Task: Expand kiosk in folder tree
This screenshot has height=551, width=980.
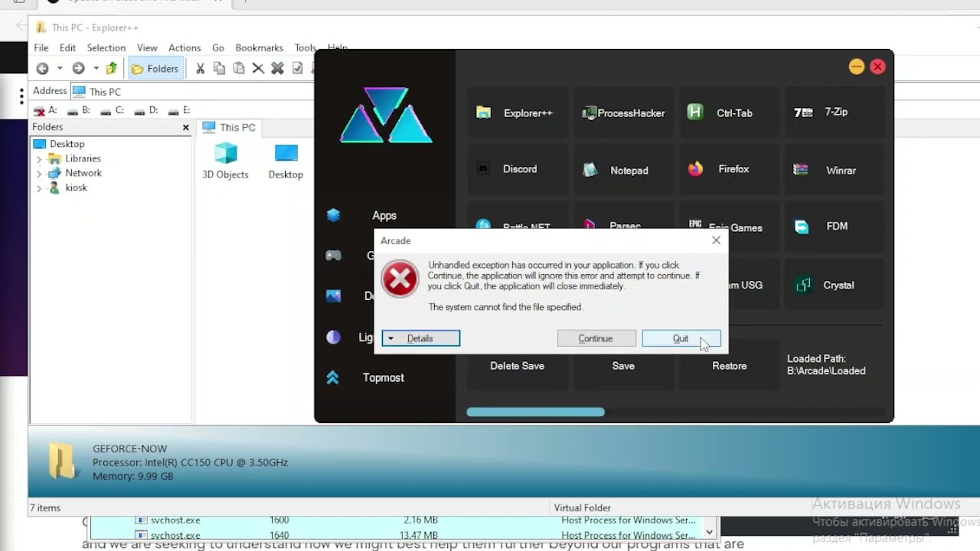Action: point(39,188)
